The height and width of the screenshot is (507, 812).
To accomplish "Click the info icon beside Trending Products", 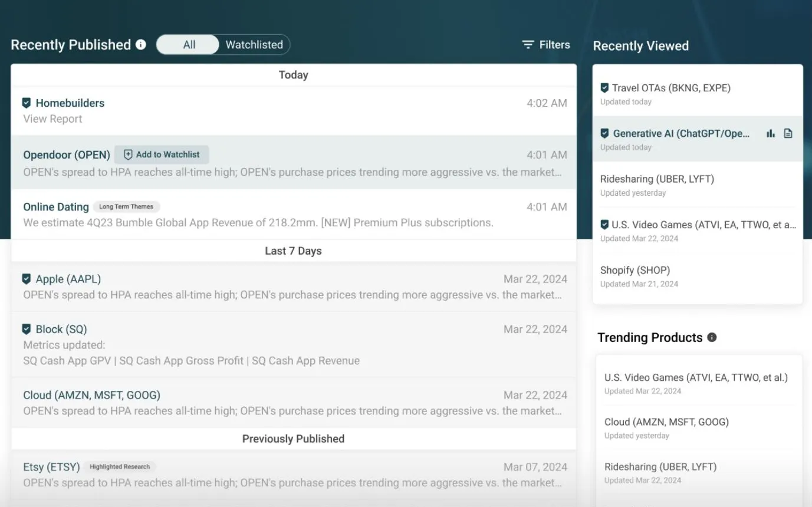I will (712, 337).
